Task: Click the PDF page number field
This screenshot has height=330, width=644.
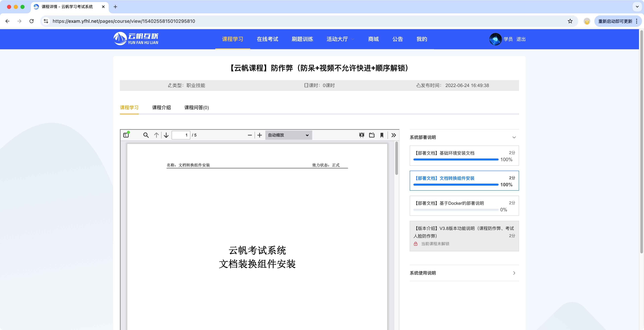Action: point(181,135)
